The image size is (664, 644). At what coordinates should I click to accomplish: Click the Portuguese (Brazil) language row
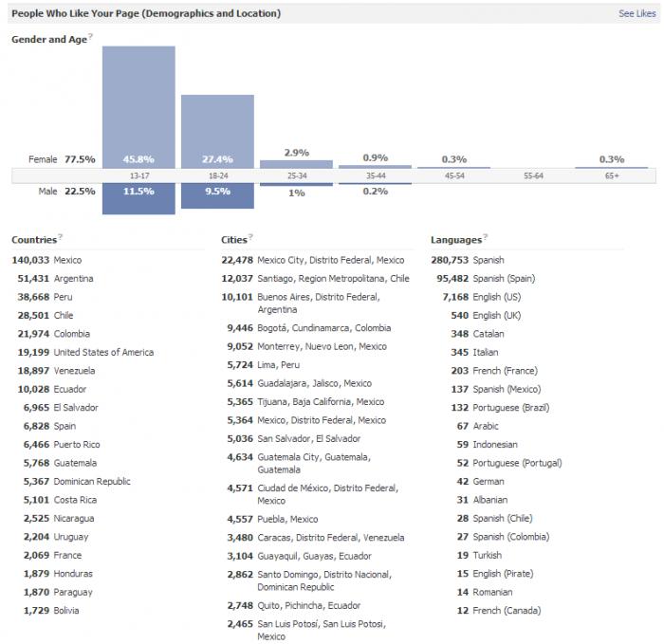coord(500,407)
